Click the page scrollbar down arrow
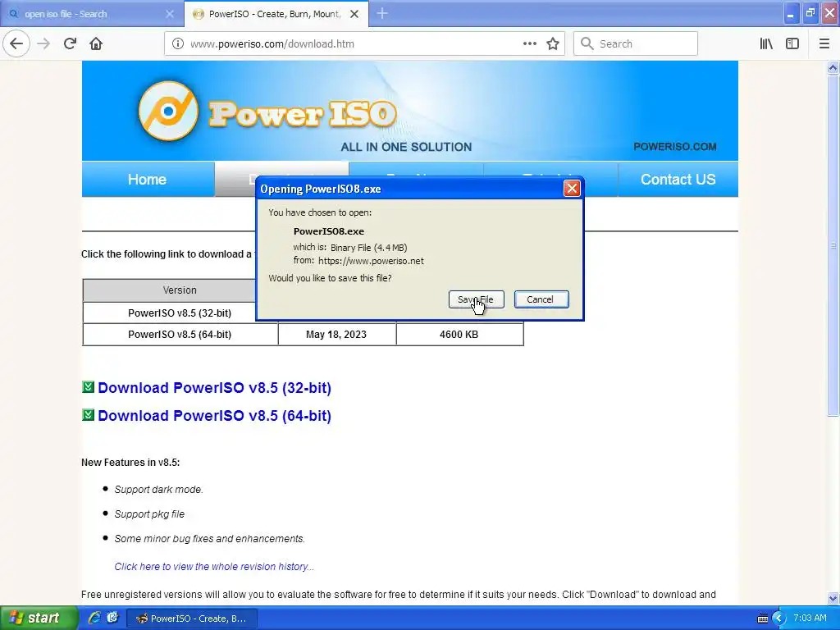The image size is (840, 630). click(x=833, y=598)
